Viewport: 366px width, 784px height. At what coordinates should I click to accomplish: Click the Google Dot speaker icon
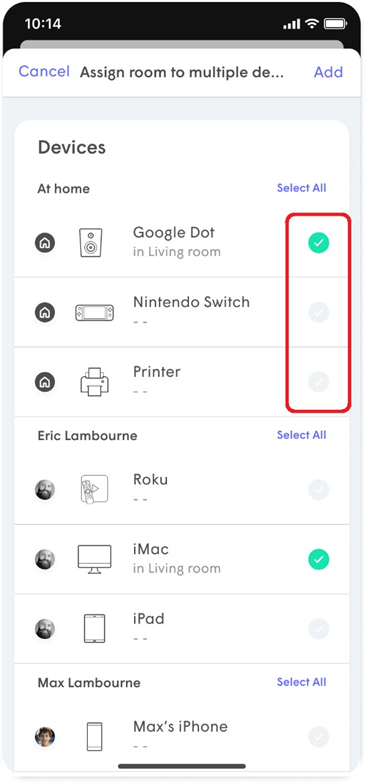click(91, 243)
